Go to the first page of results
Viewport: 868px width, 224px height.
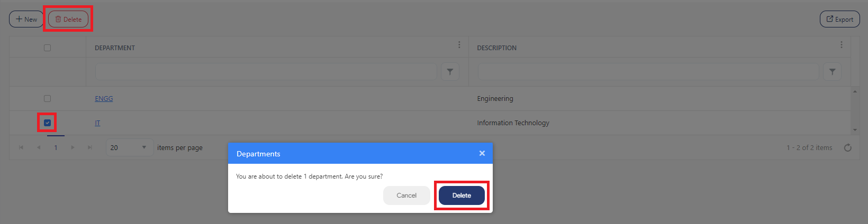(x=21, y=147)
